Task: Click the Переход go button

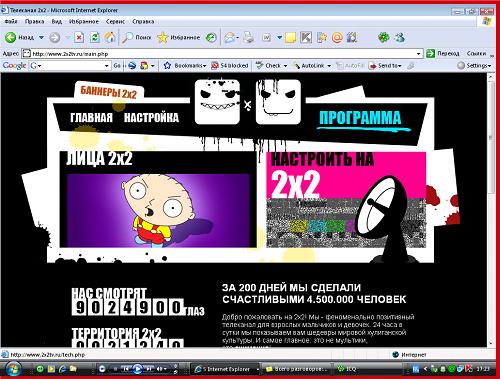Action: 443,53
